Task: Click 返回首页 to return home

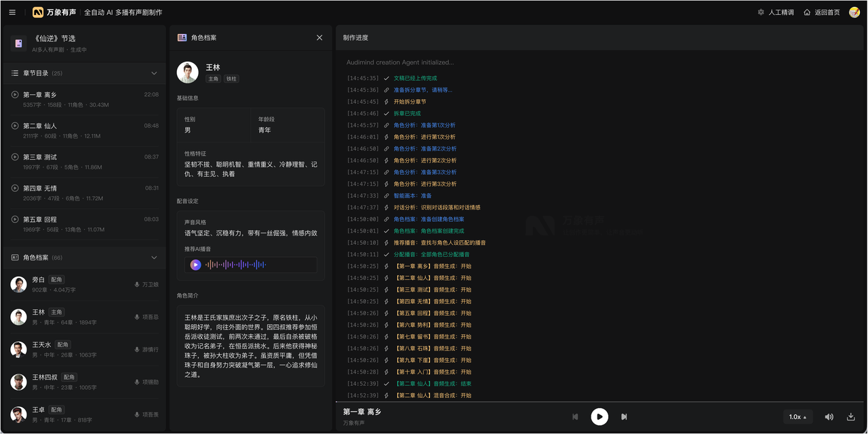Action: 821,12
